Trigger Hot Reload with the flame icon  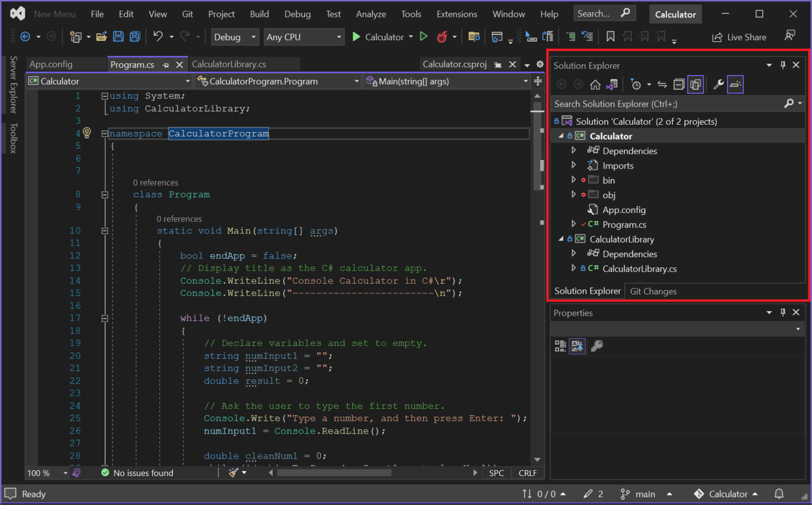pos(442,36)
